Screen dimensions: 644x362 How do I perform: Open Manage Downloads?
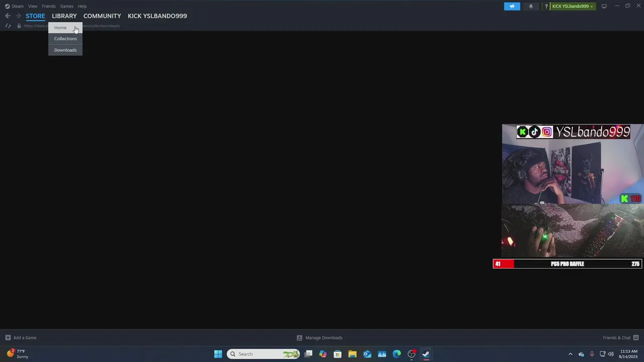tap(324, 338)
